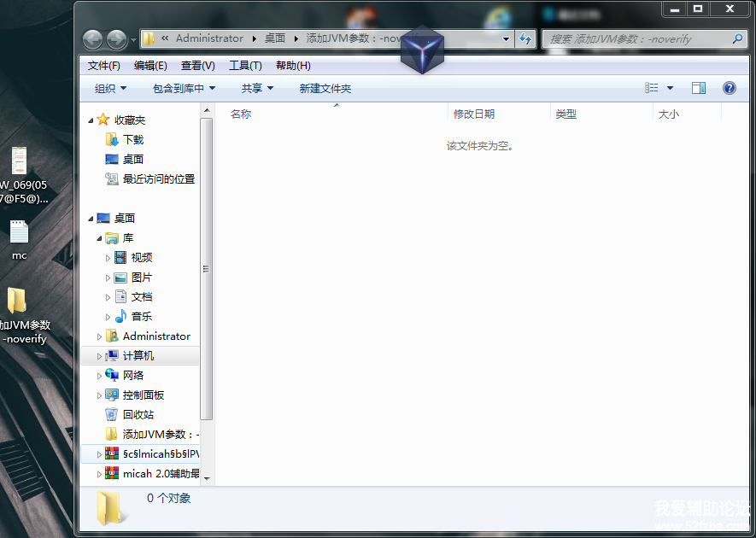Expand the 文档 library
This screenshot has height=538, width=756.
pos(108,297)
